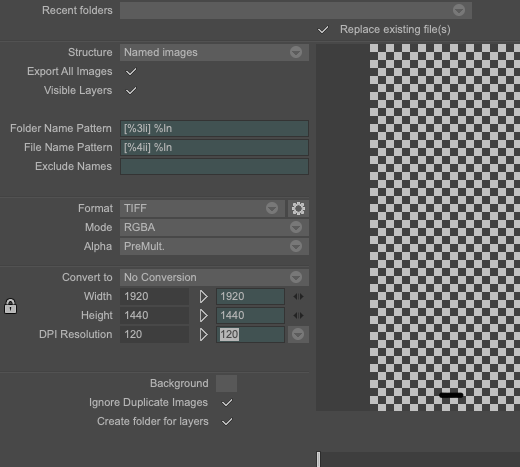
Task: Open the Convert to dropdown
Action: [214, 277]
